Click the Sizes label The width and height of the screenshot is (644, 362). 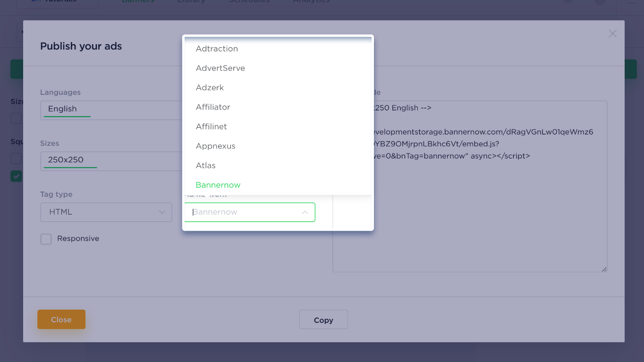pos(50,143)
